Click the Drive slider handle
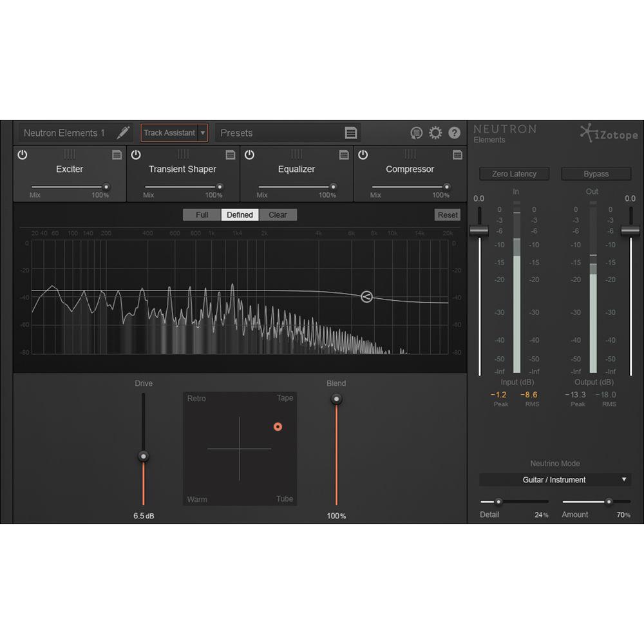The height and width of the screenshot is (644, 644). [x=143, y=457]
